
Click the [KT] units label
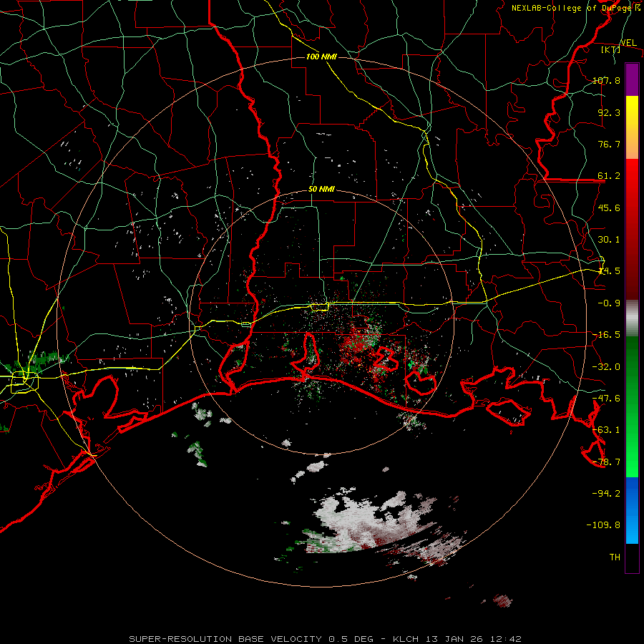click(x=610, y=49)
